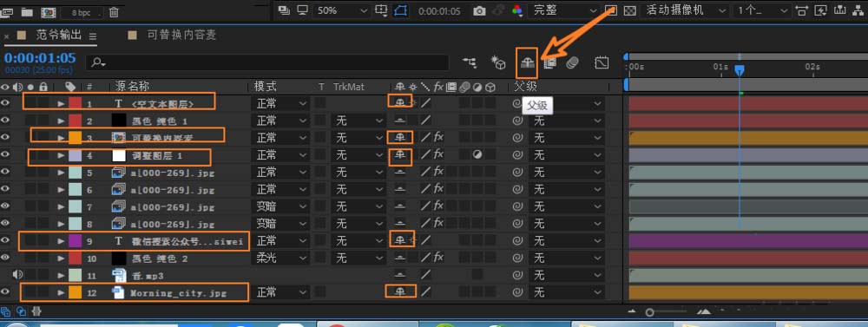Toggle shy switch on the 黑色 纯色 1 layer
The width and height of the screenshot is (868, 327).
(x=400, y=120)
